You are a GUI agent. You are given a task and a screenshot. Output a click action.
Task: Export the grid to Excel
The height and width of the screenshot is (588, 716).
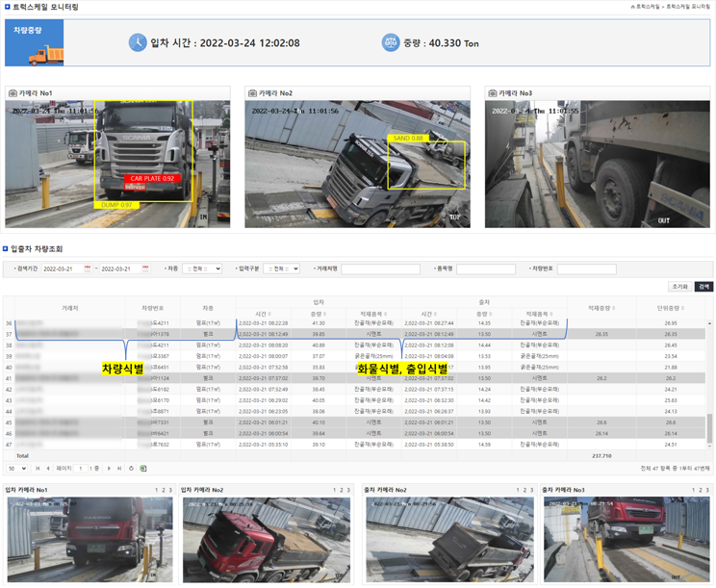[142, 468]
